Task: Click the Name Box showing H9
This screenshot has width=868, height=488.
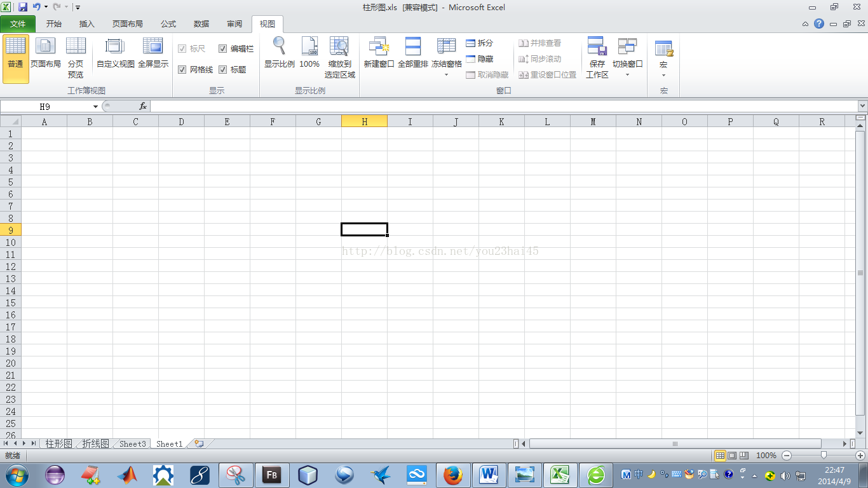Action: coord(46,107)
